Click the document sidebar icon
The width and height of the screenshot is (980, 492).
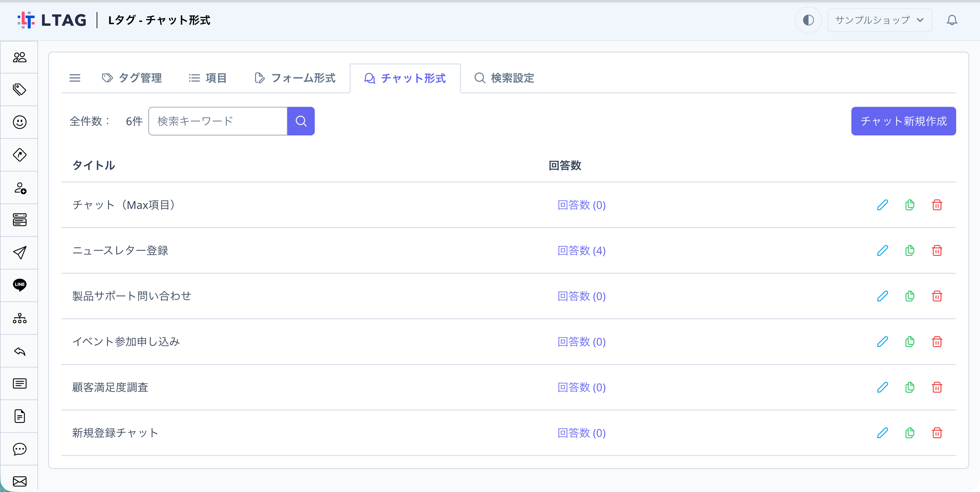tap(19, 416)
